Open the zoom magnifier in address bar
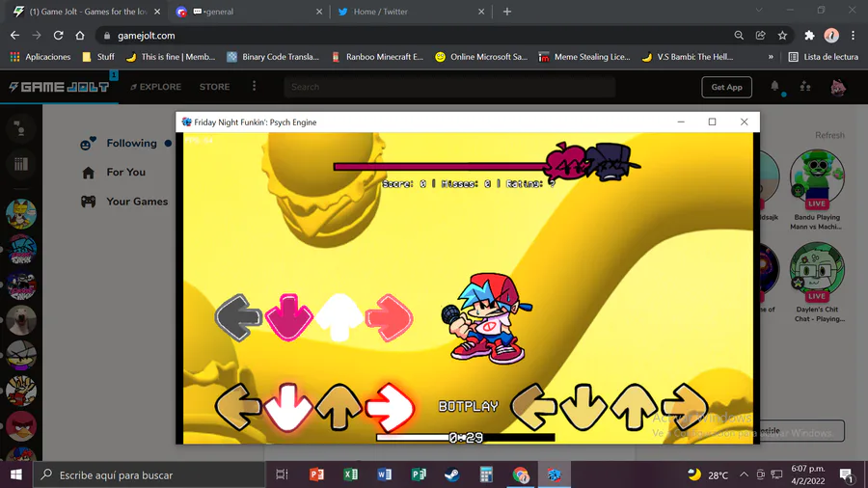 739,36
